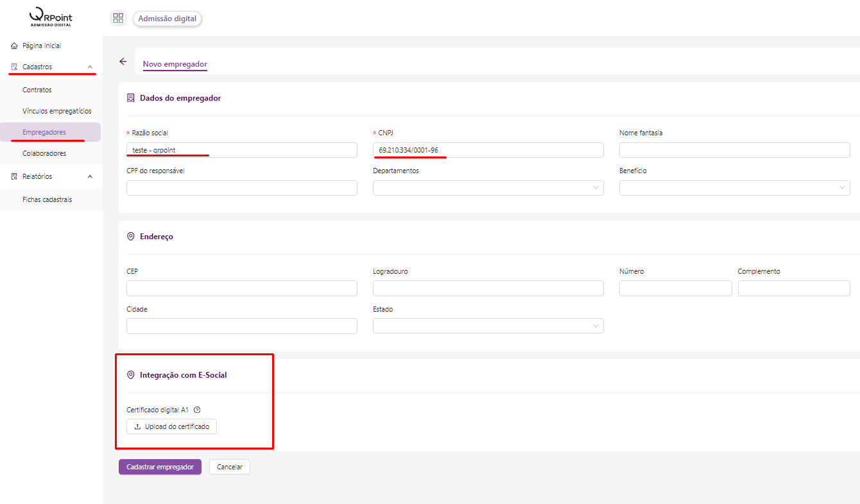Click the Relatórios report icon

(14, 176)
